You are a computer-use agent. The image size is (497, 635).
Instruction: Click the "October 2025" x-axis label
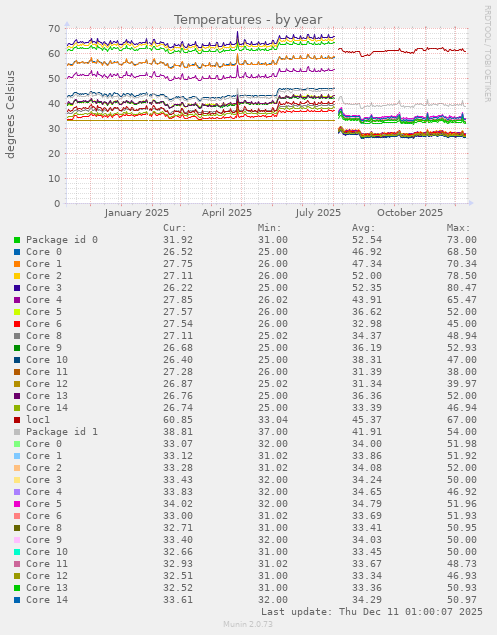pyautogui.click(x=410, y=213)
